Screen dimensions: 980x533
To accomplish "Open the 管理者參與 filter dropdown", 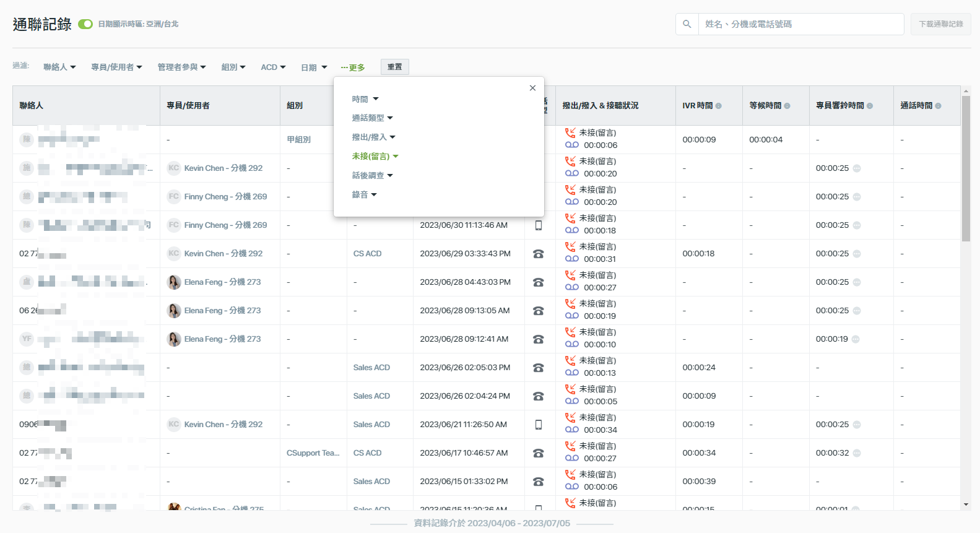I will [181, 67].
